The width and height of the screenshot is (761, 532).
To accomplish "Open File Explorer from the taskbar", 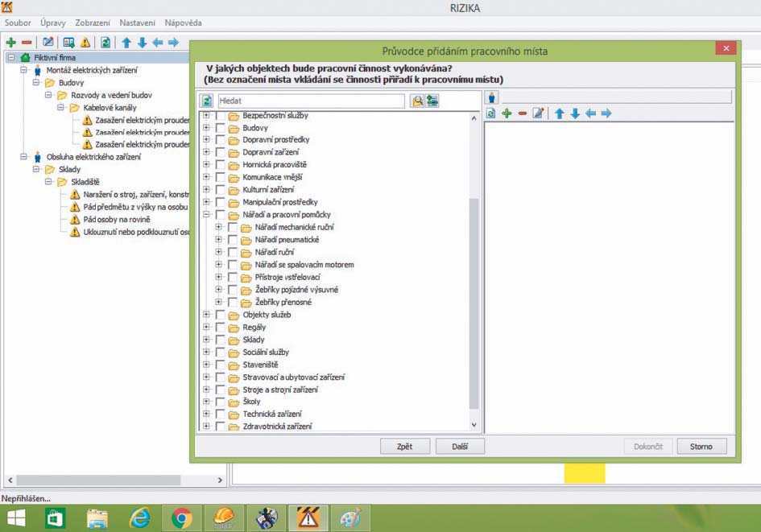I will point(97,518).
